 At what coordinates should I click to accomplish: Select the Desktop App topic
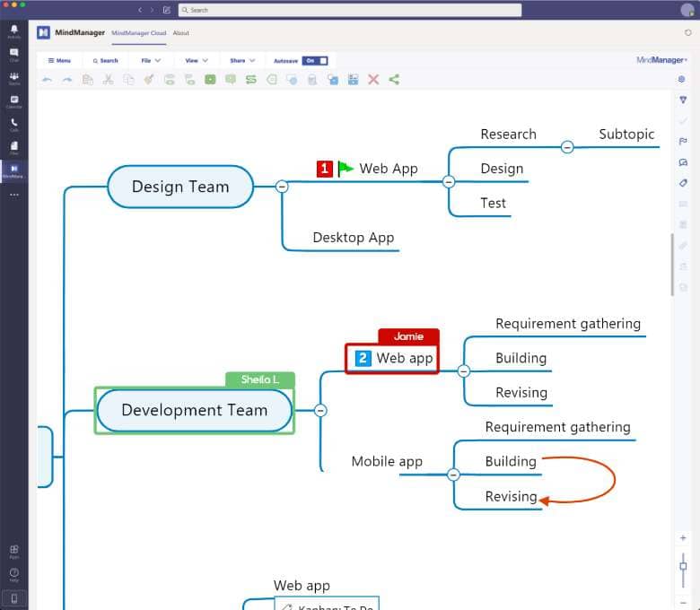pos(353,238)
